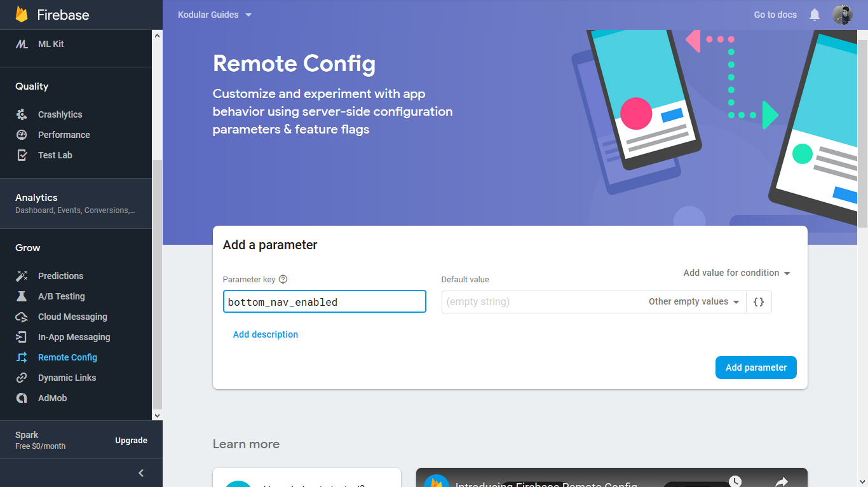868x487 pixels.
Task: Collapse the sidebar with the chevron
Action: click(x=141, y=473)
